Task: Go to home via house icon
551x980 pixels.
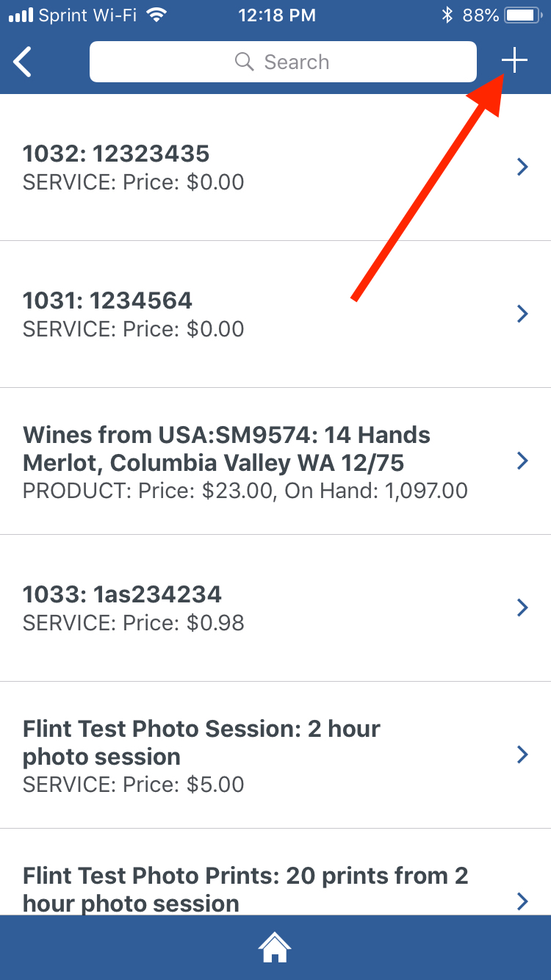Action: (275, 948)
